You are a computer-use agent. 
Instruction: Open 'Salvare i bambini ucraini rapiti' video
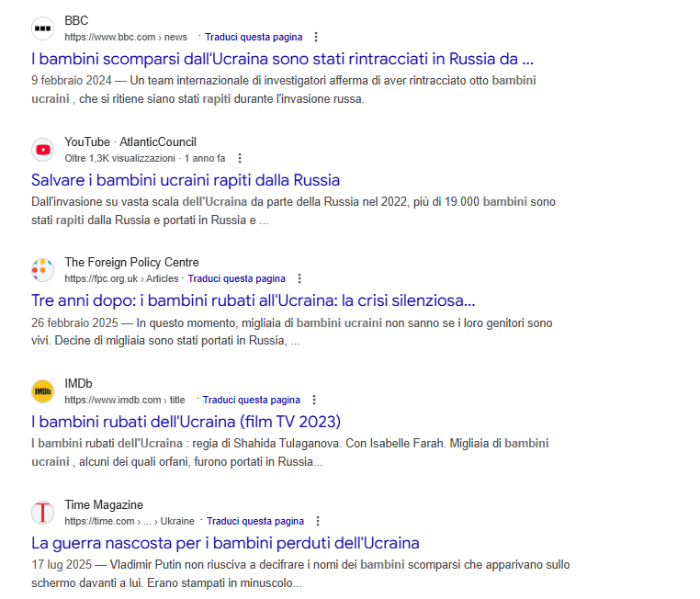click(186, 180)
